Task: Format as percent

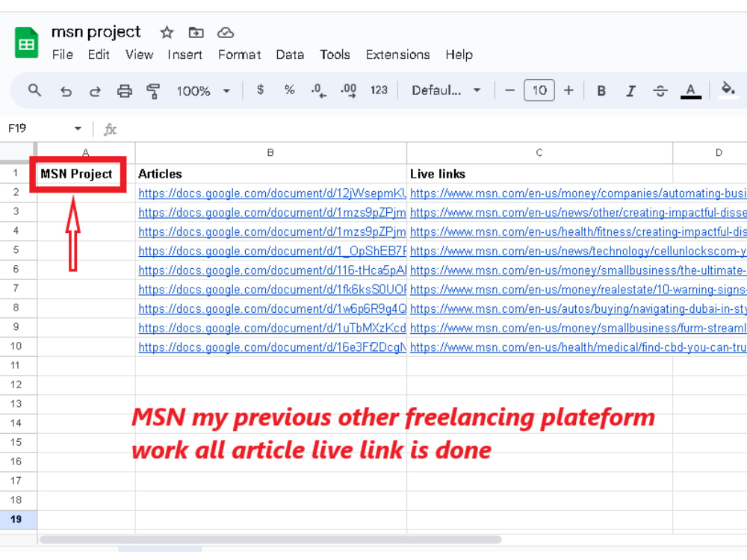Action: (289, 90)
